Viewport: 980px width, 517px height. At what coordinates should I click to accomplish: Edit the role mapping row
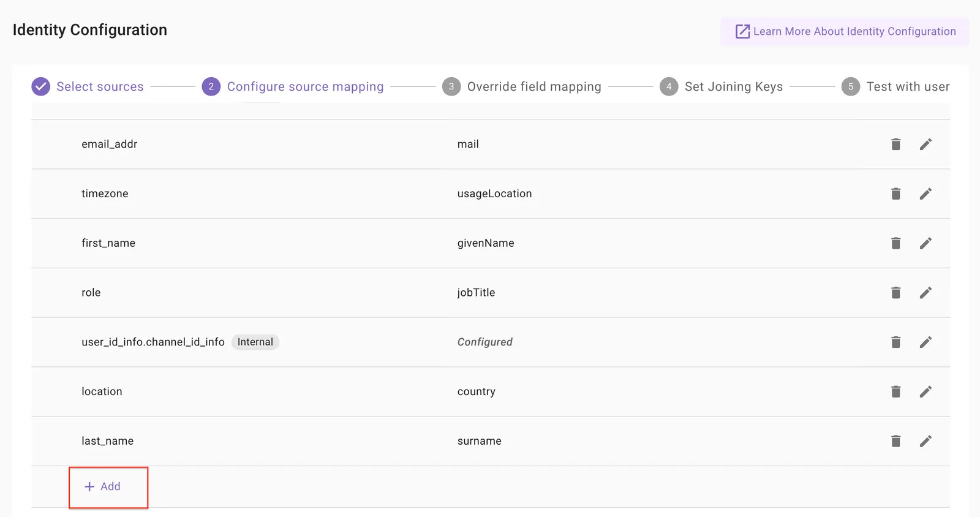[925, 293]
